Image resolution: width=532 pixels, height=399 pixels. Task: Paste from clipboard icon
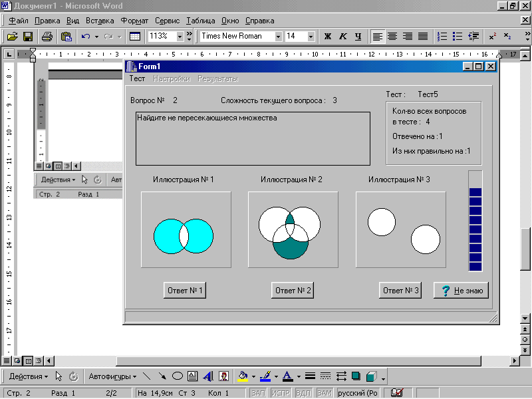[66, 37]
